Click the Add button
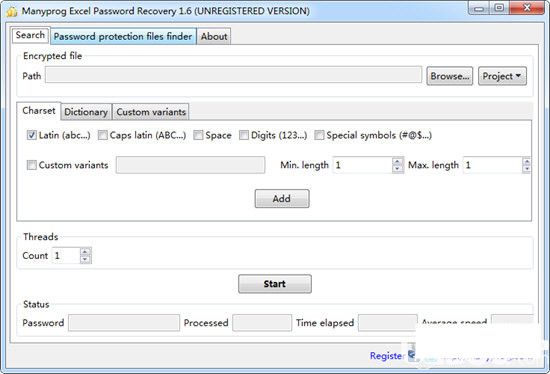Screen dimensions: 550x374 tap(282, 199)
